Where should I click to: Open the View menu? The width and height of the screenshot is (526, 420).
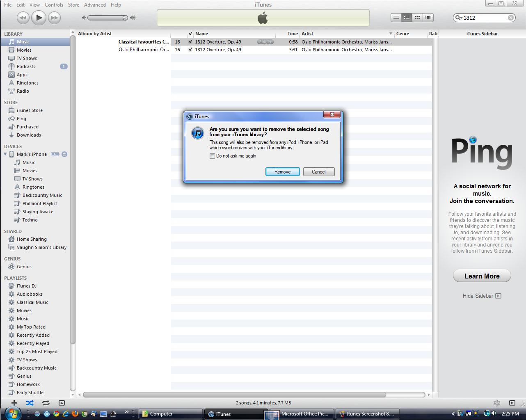(34, 5)
